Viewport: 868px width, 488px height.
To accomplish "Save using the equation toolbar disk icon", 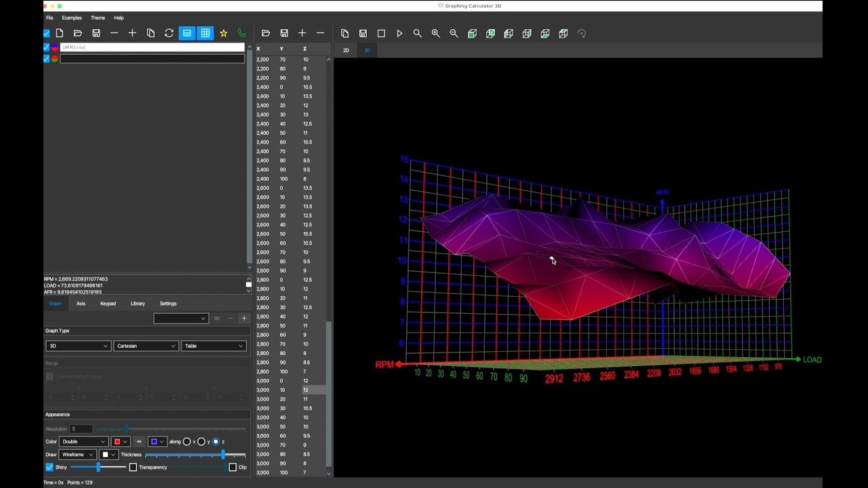I will 96,33.
